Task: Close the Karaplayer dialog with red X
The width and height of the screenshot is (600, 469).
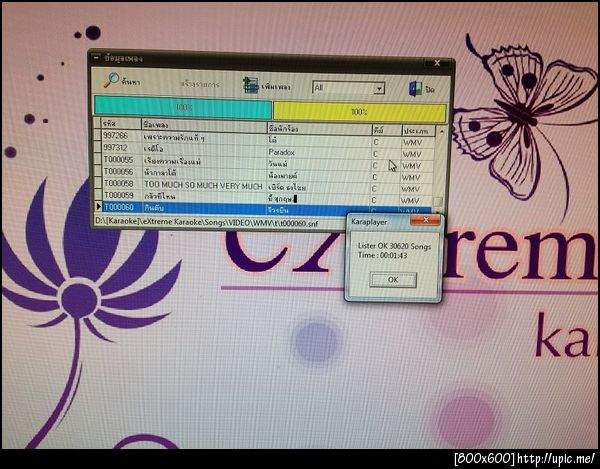Action: point(425,220)
